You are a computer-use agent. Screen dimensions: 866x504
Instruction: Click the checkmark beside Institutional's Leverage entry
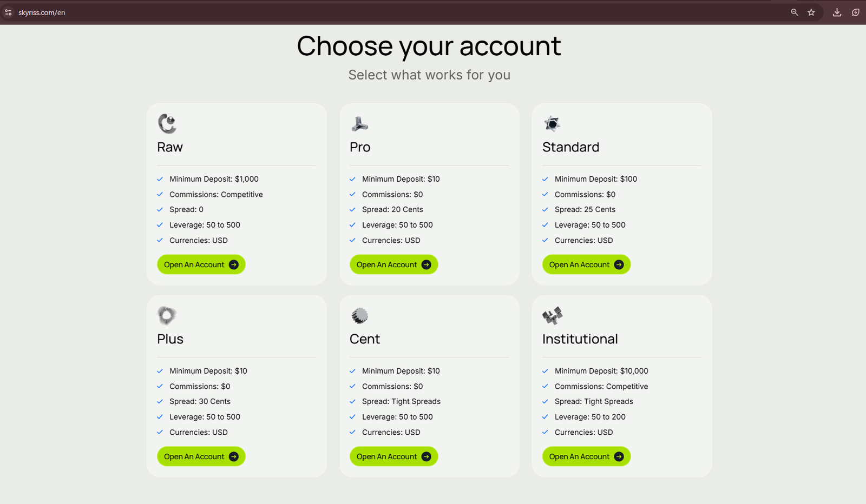[545, 417]
